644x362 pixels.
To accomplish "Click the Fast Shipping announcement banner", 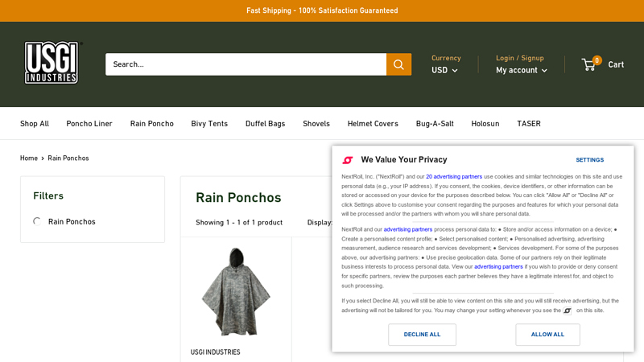I will tap(322, 10).
